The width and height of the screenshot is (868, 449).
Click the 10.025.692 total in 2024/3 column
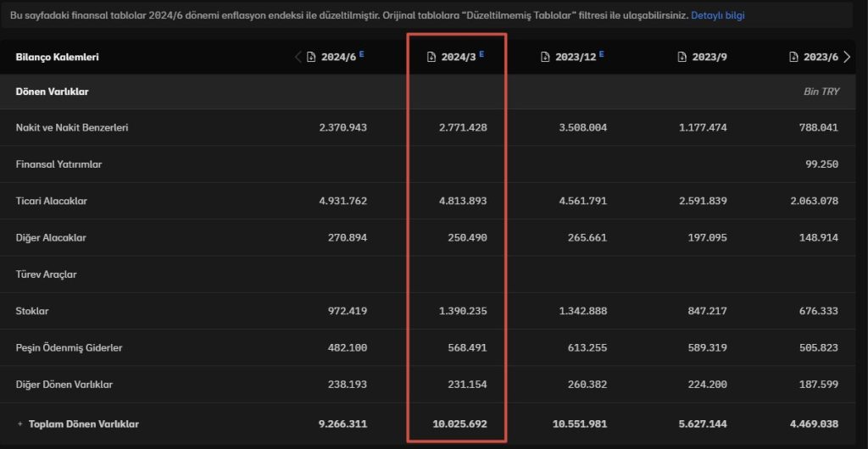pyautogui.click(x=459, y=424)
